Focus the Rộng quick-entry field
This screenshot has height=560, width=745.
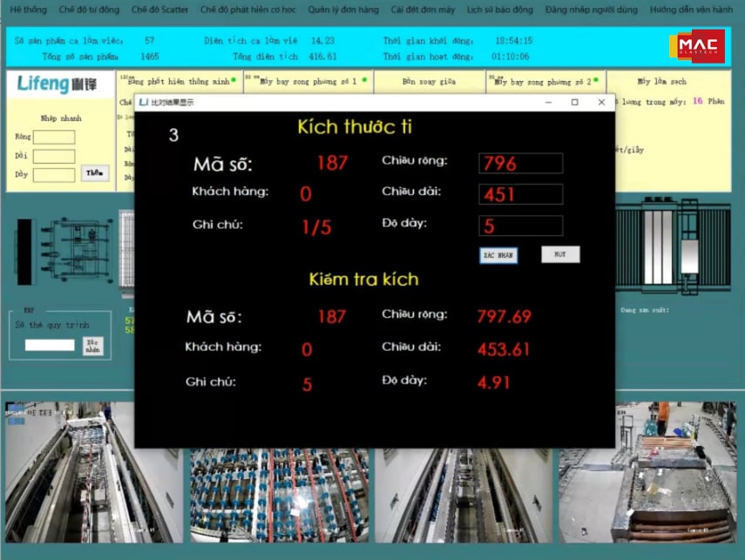54,138
